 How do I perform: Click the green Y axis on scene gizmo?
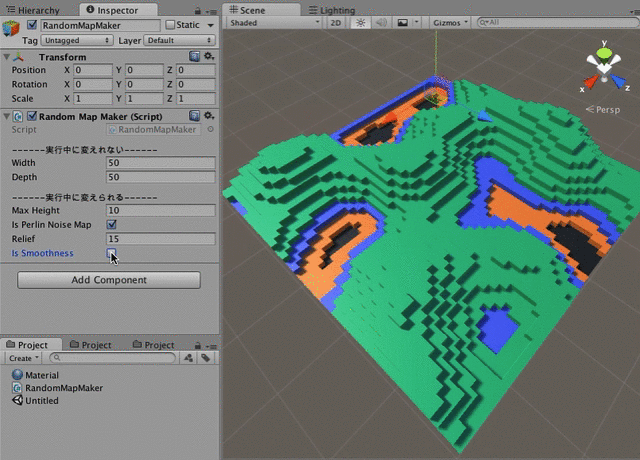pos(604,52)
